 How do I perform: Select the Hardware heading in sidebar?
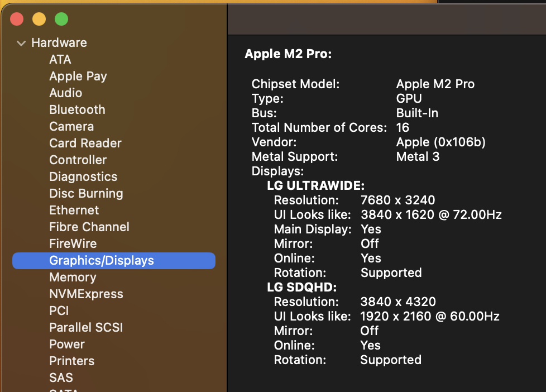coord(59,42)
